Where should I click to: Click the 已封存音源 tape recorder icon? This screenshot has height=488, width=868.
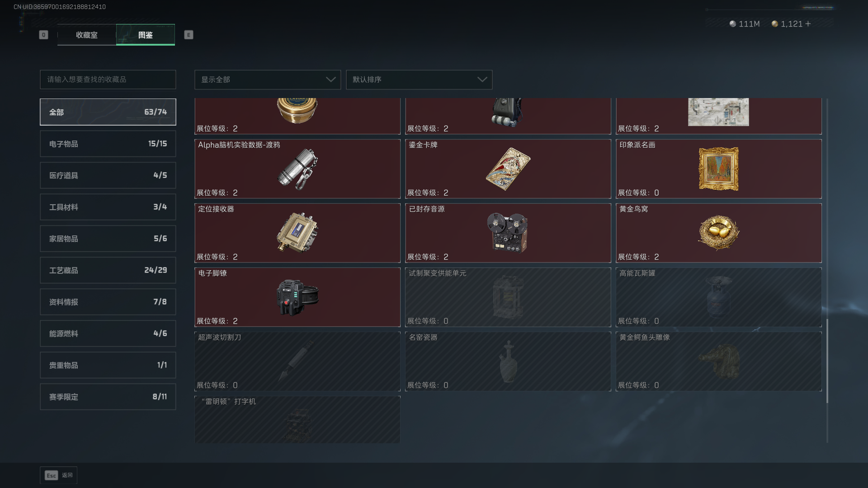pos(508,233)
